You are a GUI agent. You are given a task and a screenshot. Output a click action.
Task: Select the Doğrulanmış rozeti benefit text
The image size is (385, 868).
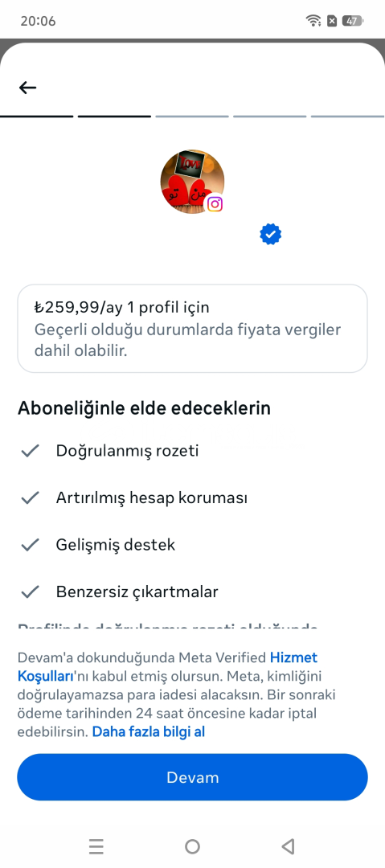point(128,451)
